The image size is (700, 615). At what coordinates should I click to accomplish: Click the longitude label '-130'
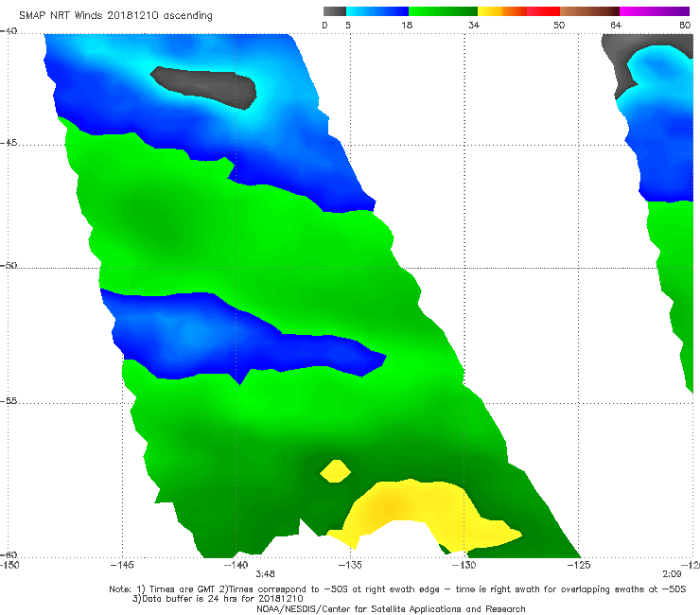(x=464, y=565)
